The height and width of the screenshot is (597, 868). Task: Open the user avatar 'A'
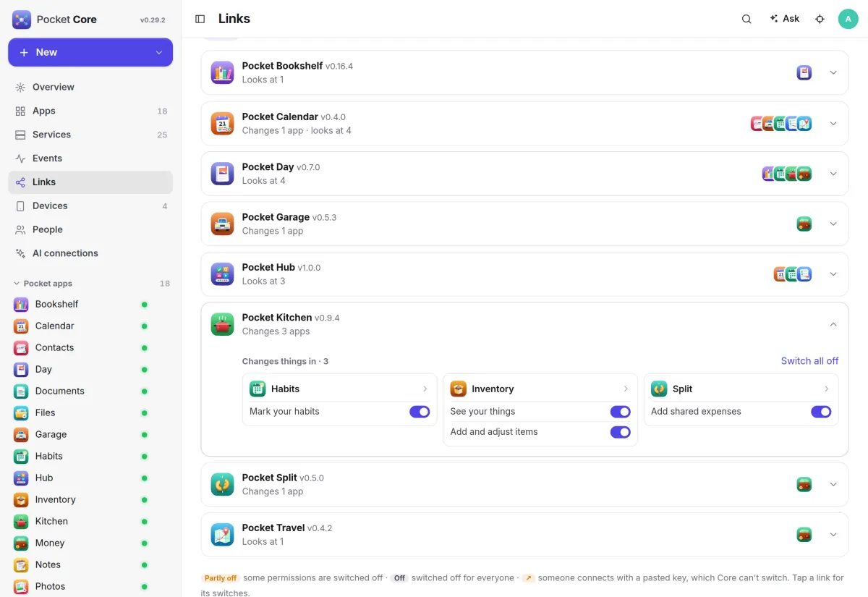pyautogui.click(x=848, y=19)
